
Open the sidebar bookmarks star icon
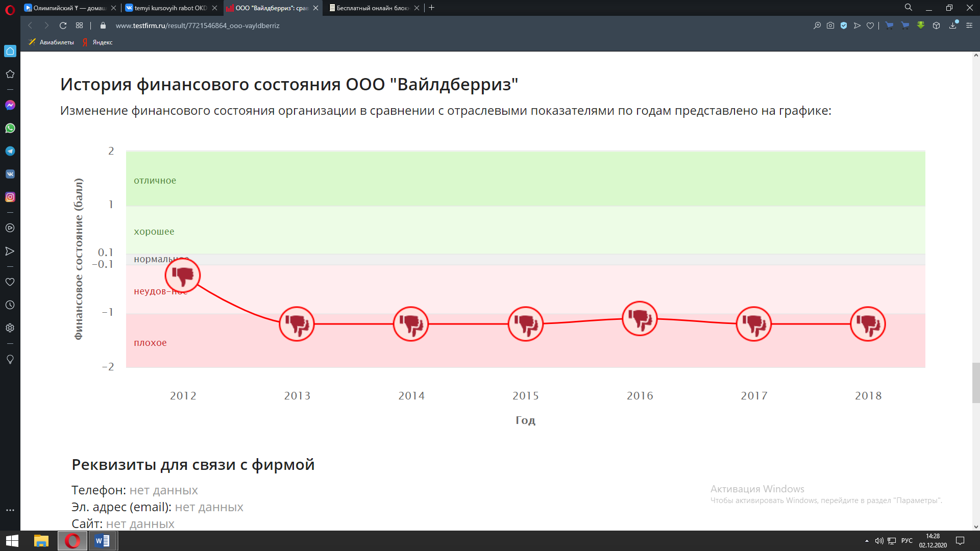pyautogui.click(x=10, y=74)
